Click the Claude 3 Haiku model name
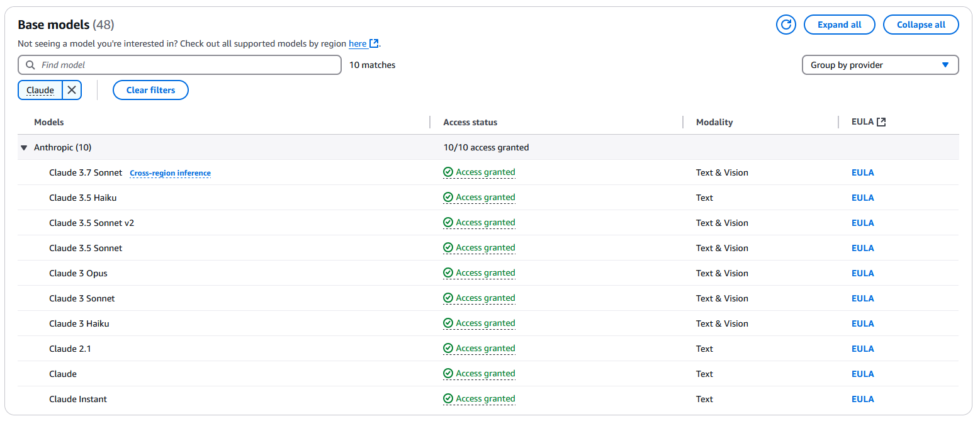The width and height of the screenshot is (980, 421). (79, 323)
